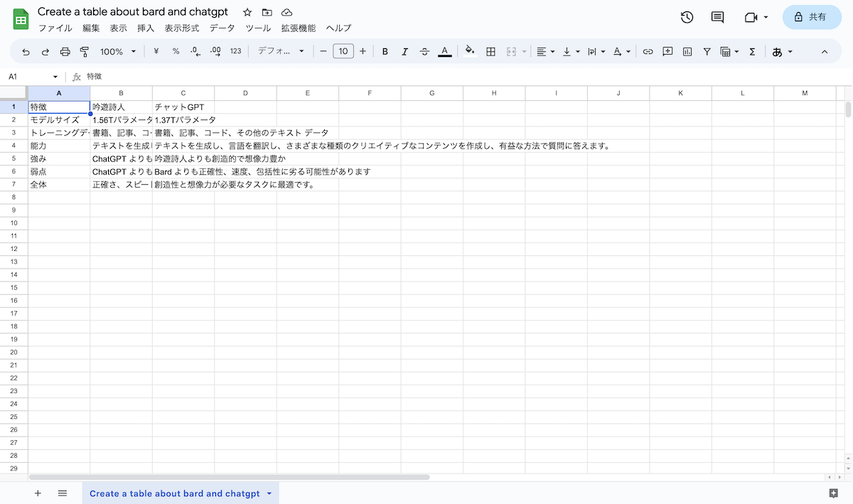
Task: Open version history clock icon
Action: (x=687, y=17)
